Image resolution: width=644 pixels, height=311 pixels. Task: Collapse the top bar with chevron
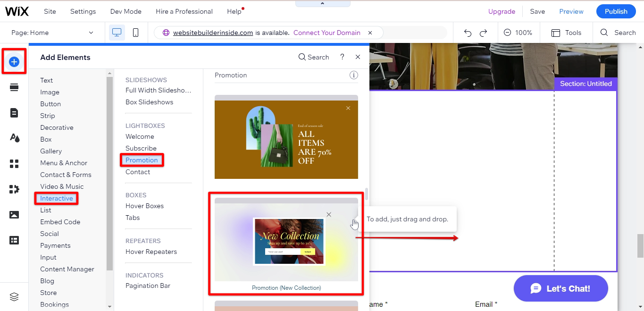(x=323, y=3)
